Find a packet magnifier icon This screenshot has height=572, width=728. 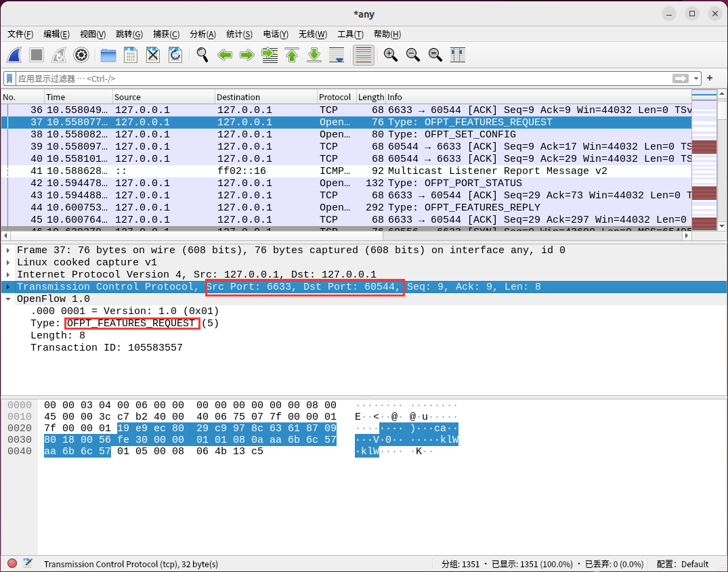[202, 56]
